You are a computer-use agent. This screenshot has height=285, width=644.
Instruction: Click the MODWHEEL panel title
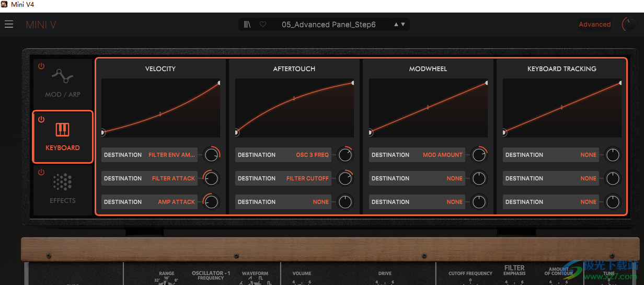(x=428, y=69)
